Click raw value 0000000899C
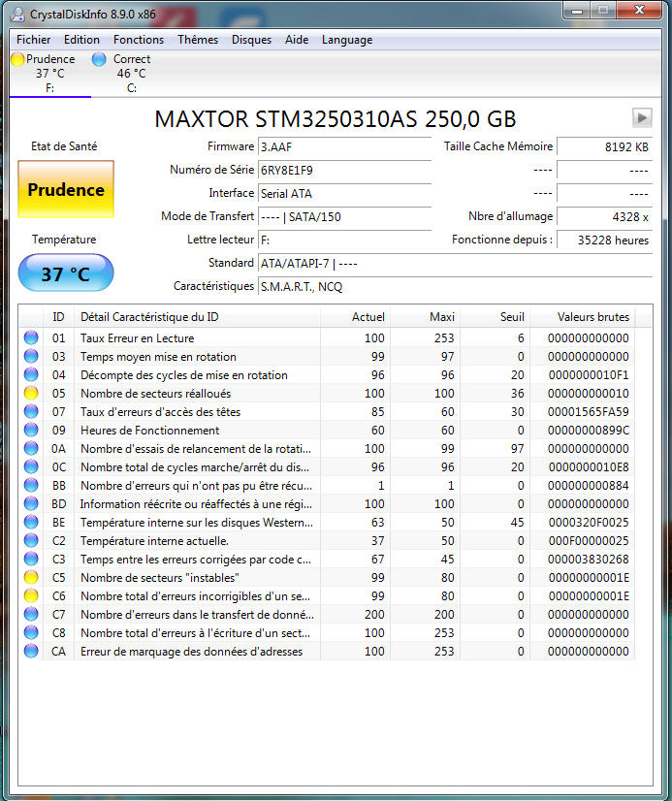672x801 pixels. [x=589, y=431]
